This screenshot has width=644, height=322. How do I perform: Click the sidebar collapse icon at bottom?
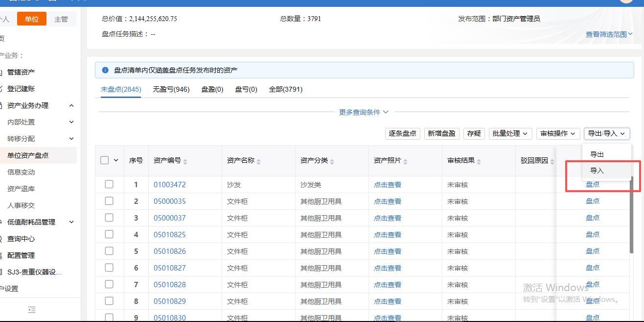pos(32,310)
